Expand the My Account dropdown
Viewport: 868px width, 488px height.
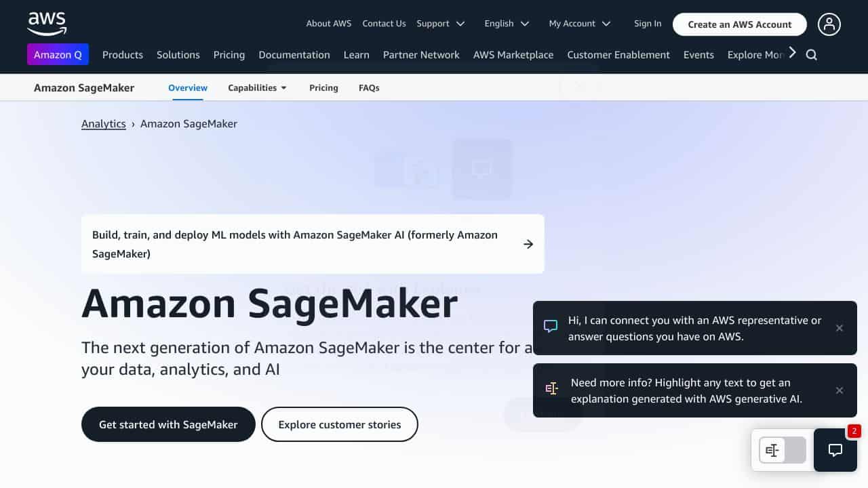[x=580, y=23]
